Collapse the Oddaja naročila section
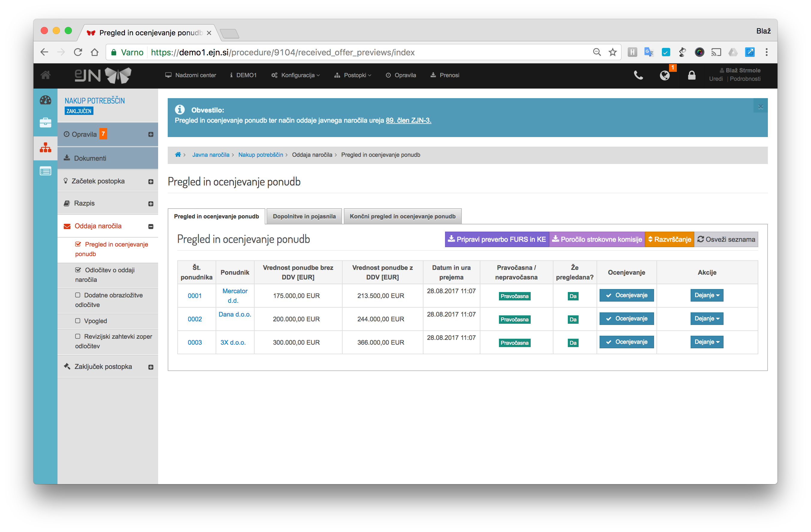This screenshot has width=811, height=532. pyautogui.click(x=151, y=226)
